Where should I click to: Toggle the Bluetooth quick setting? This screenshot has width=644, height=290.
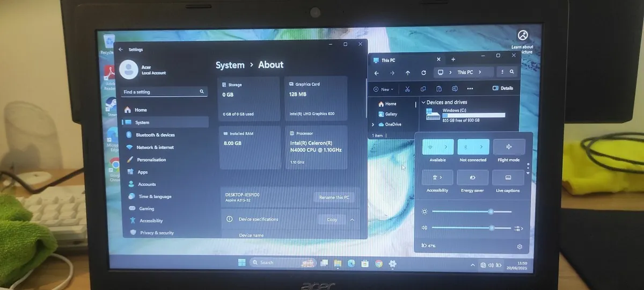coord(465,147)
